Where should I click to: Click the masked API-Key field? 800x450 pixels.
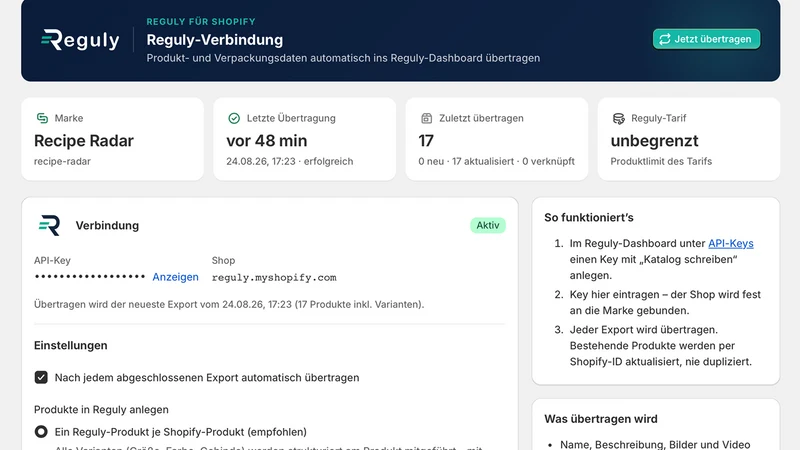coord(90,277)
